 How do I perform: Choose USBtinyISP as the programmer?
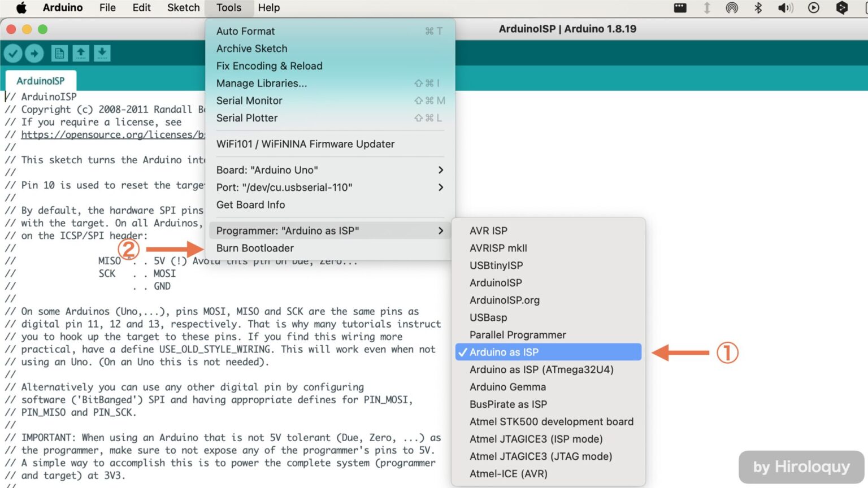548,265
